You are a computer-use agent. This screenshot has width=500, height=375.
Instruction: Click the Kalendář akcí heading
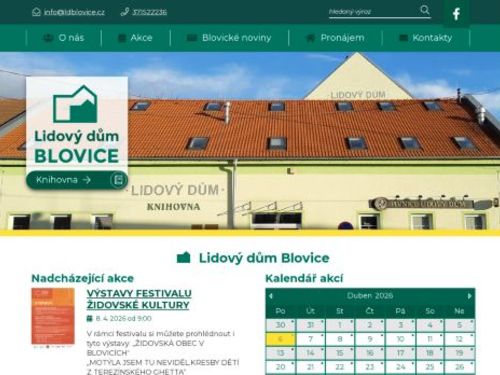(x=304, y=278)
